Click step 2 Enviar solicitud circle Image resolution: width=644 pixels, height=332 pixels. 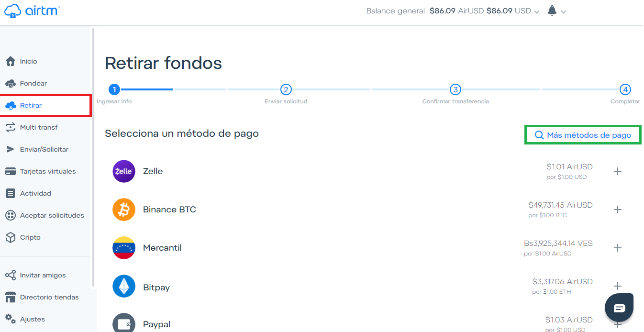click(286, 89)
